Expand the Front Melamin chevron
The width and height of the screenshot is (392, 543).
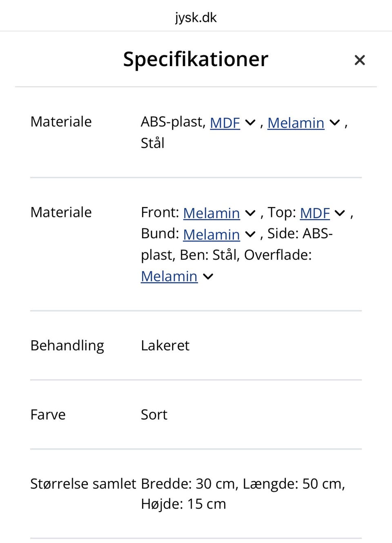pyautogui.click(x=250, y=213)
